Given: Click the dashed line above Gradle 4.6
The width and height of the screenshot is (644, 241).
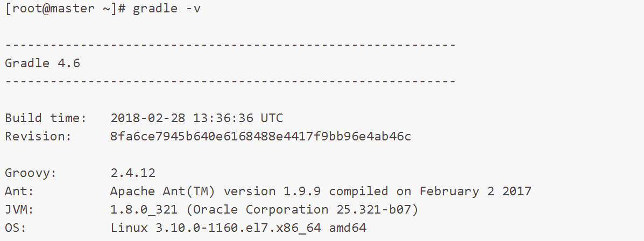Looking at the screenshot, I should coord(230,45).
